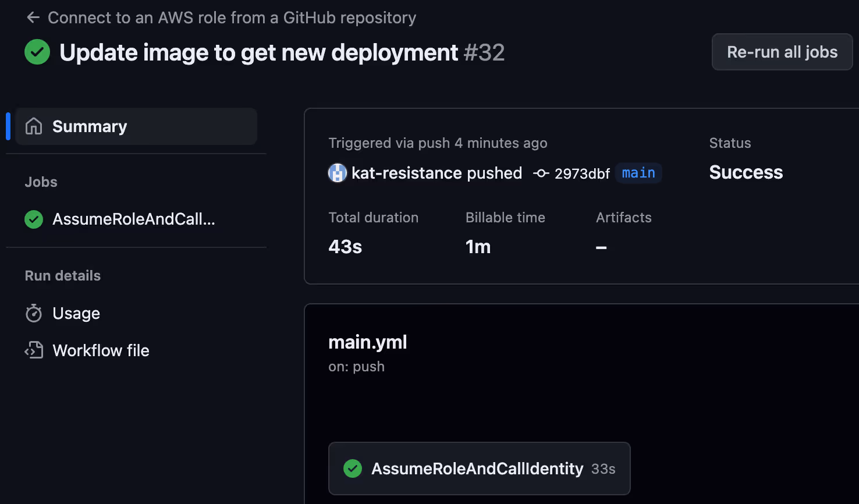Open the kat-resistance user profile link
The image size is (859, 504).
coord(407,173)
